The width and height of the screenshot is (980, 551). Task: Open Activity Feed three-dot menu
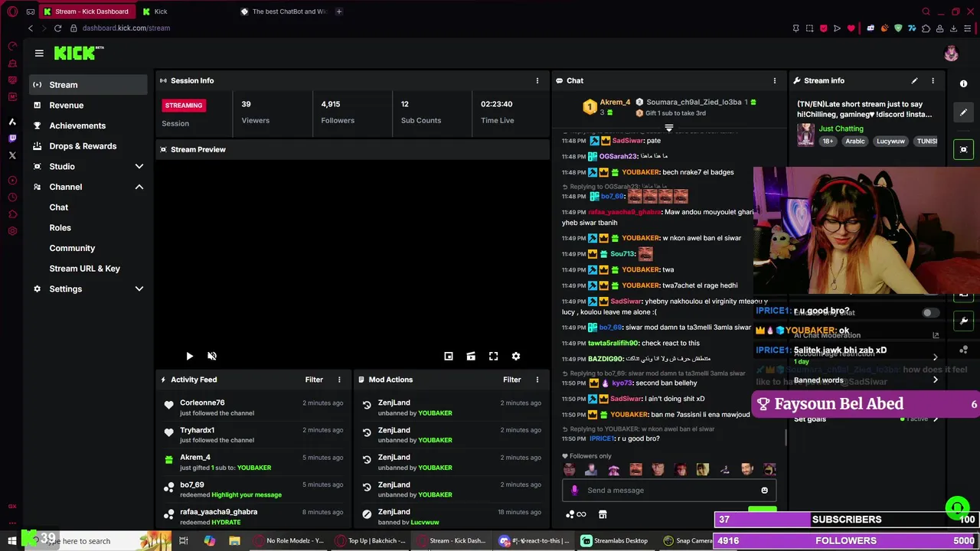click(339, 380)
